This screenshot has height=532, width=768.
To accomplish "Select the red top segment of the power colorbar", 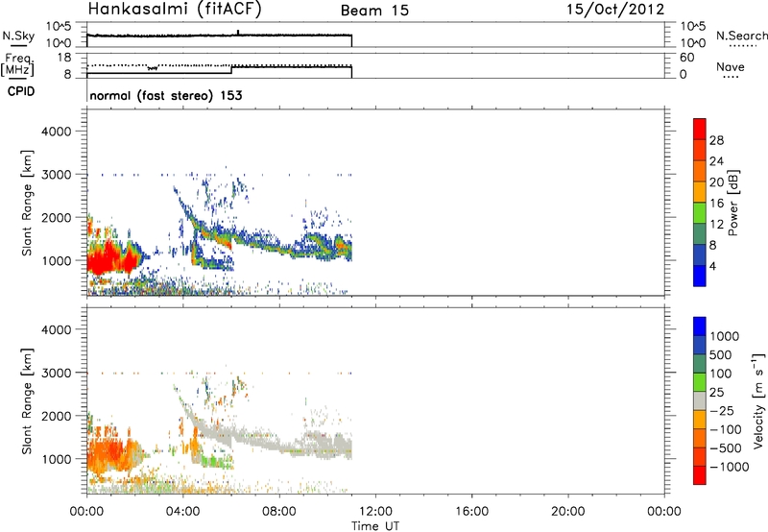I will (700, 129).
